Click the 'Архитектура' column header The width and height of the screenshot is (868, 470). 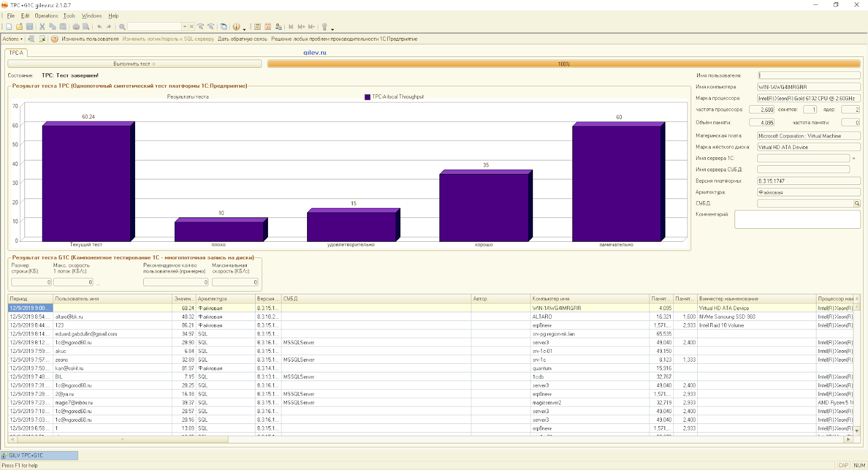226,299
